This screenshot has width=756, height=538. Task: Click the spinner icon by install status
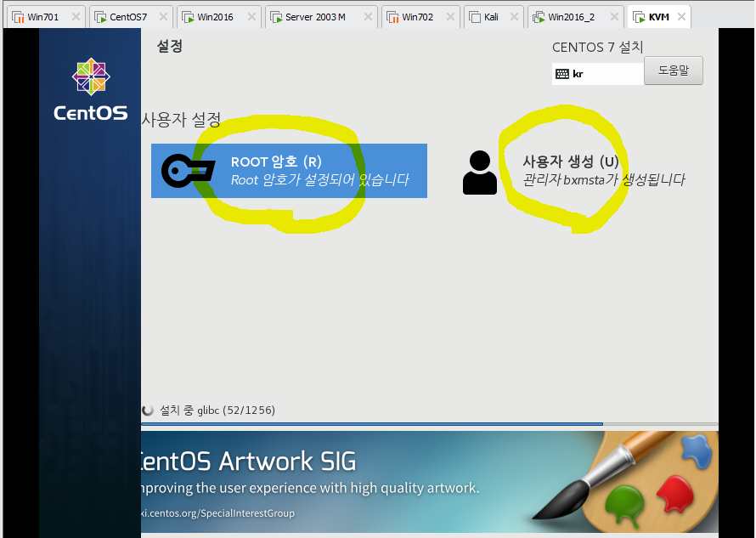click(x=148, y=411)
